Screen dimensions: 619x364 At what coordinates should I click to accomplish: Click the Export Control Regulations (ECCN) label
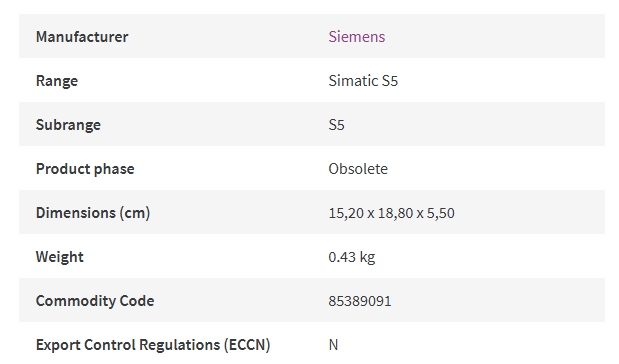pyautogui.click(x=153, y=345)
